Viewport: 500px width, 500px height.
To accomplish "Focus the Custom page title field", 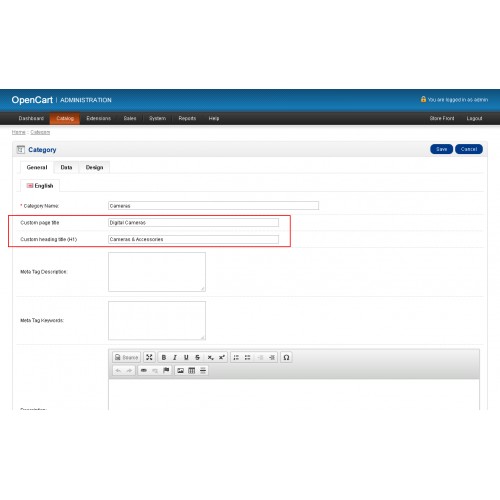I will pos(193,223).
